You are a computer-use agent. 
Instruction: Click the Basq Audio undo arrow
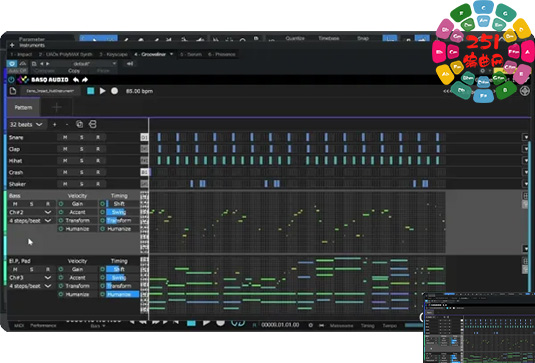click(76, 80)
